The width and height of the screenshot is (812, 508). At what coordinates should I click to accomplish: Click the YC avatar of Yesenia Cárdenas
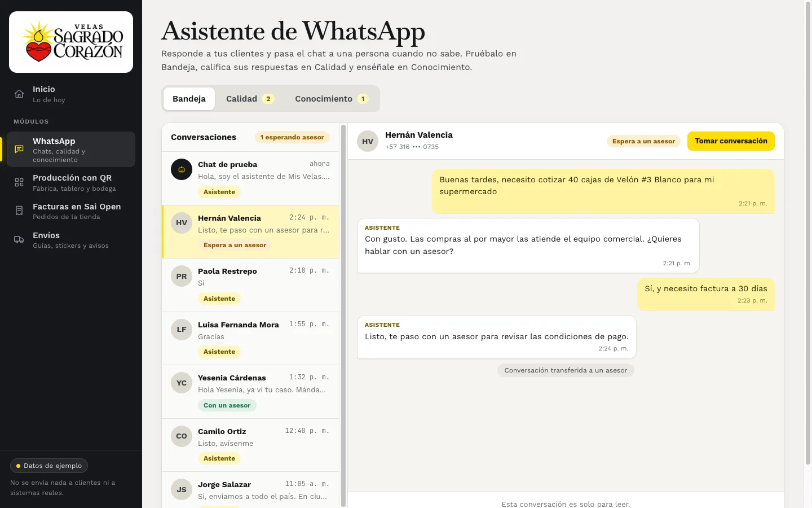182,383
